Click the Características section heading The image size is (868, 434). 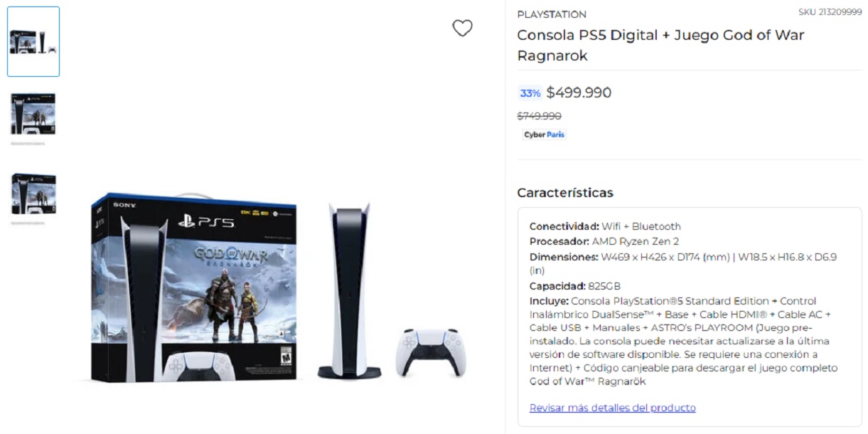pos(565,193)
